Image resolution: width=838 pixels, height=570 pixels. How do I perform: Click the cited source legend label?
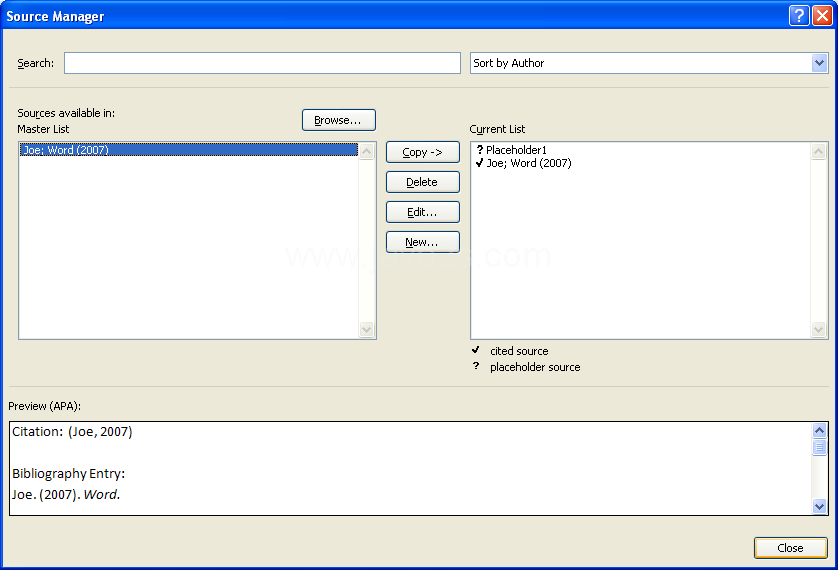[x=519, y=351]
